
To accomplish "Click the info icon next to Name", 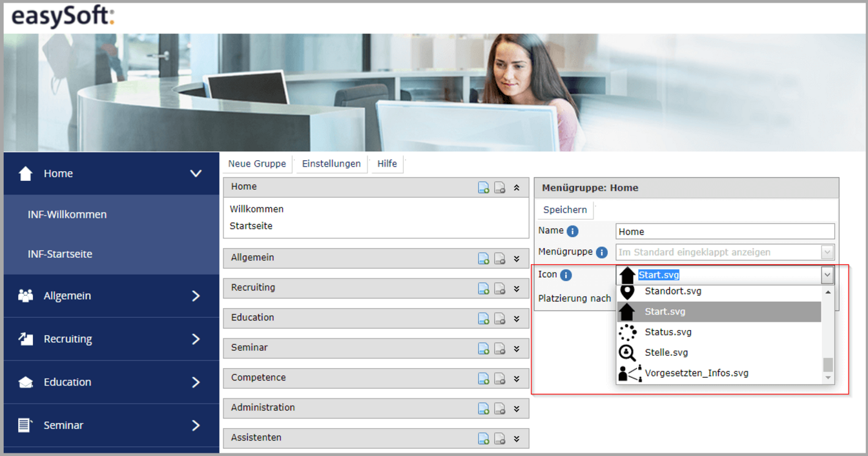I will pyautogui.click(x=572, y=231).
